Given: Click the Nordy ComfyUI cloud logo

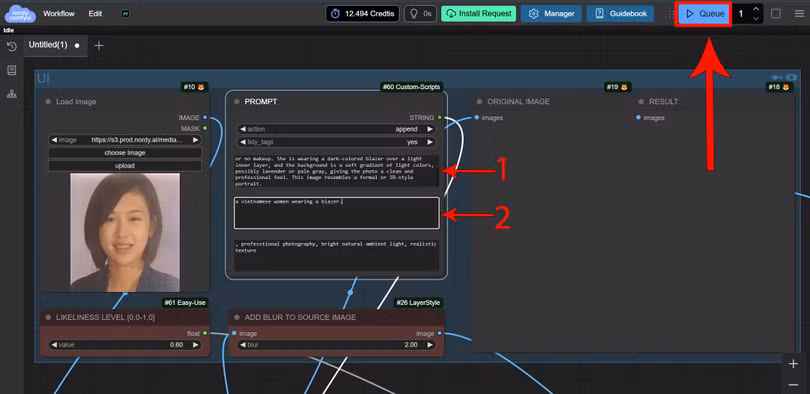Looking at the screenshot, I should pos(20,14).
